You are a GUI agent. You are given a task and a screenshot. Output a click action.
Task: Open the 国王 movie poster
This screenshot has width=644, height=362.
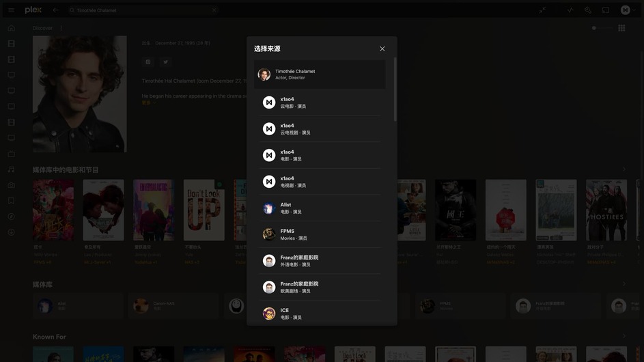pyautogui.click(x=456, y=210)
